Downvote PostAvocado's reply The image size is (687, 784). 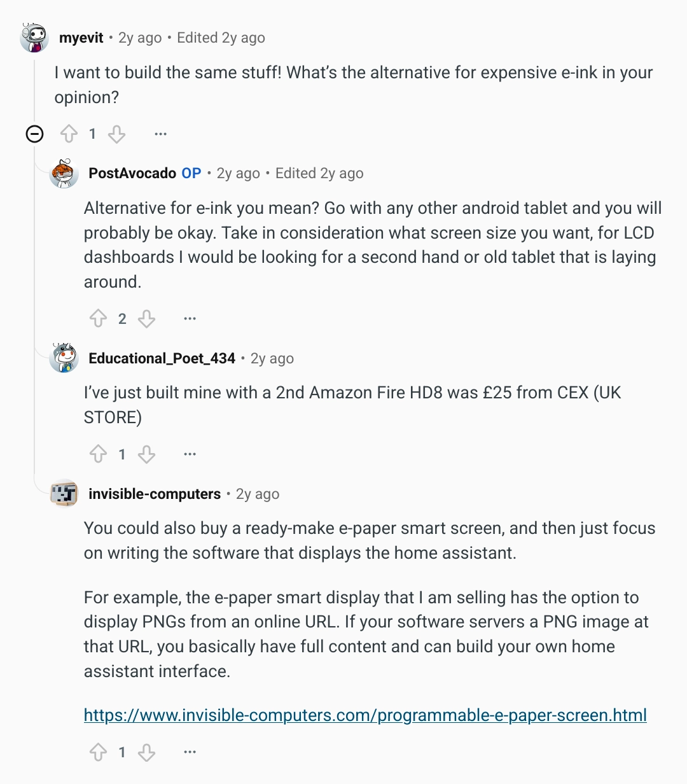(x=146, y=319)
